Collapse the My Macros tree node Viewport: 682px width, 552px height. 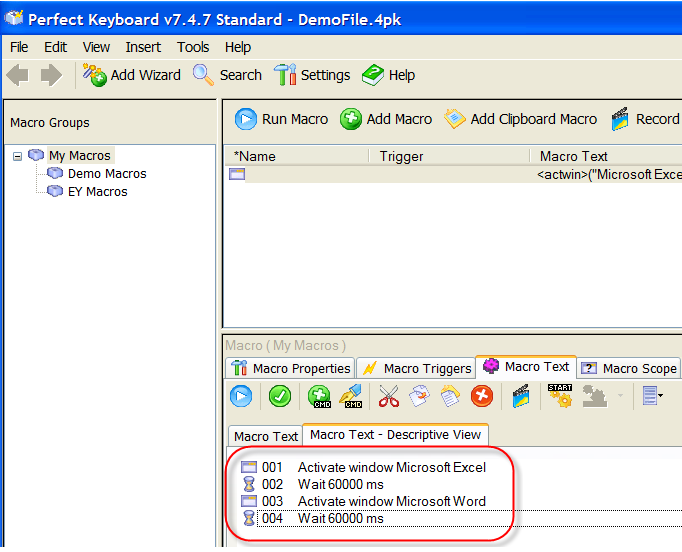click(18, 156)
